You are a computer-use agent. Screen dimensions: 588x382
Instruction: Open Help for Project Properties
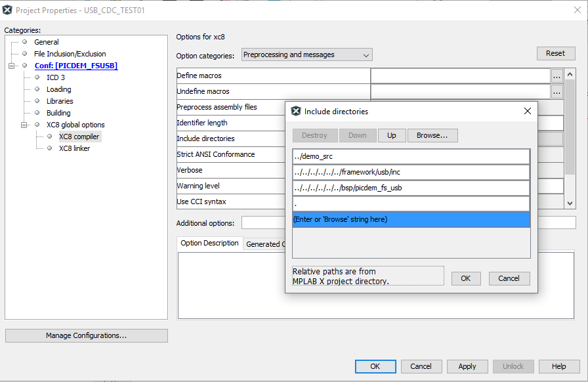558,367
